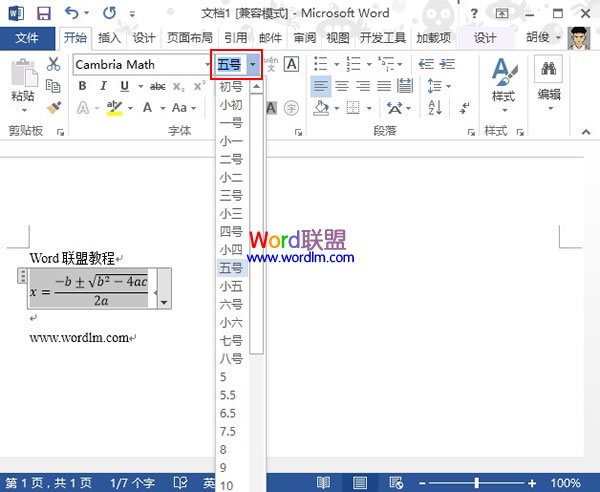Choose font size 小初 in list

click(232, 104)
